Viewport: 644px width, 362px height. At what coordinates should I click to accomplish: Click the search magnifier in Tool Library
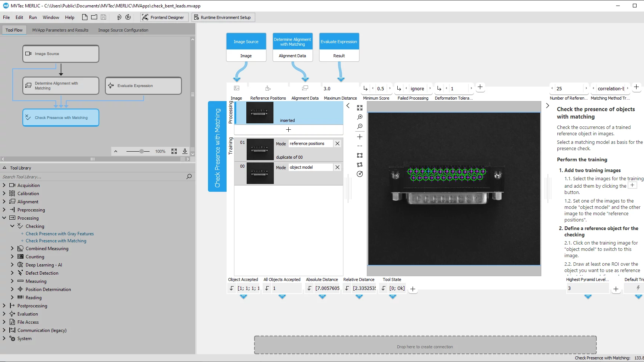coord(189,177)
